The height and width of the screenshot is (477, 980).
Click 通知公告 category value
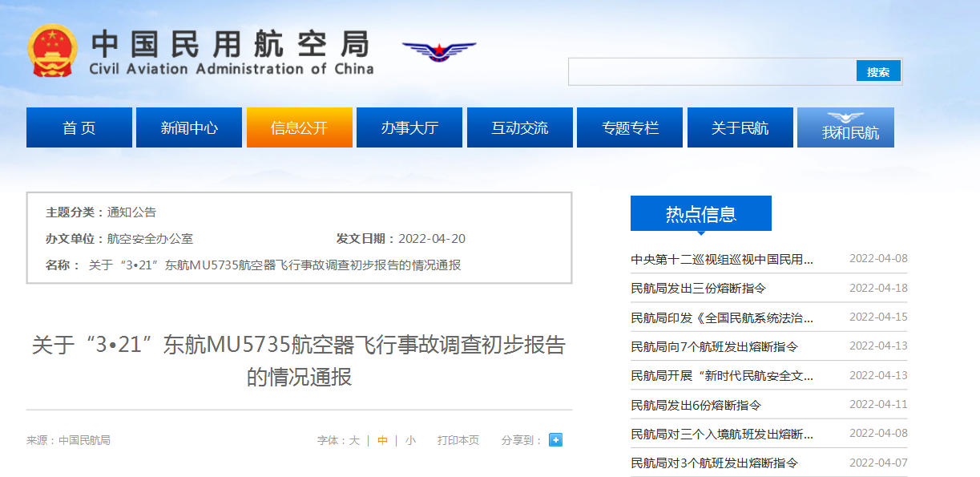click(x=132, y=212)
